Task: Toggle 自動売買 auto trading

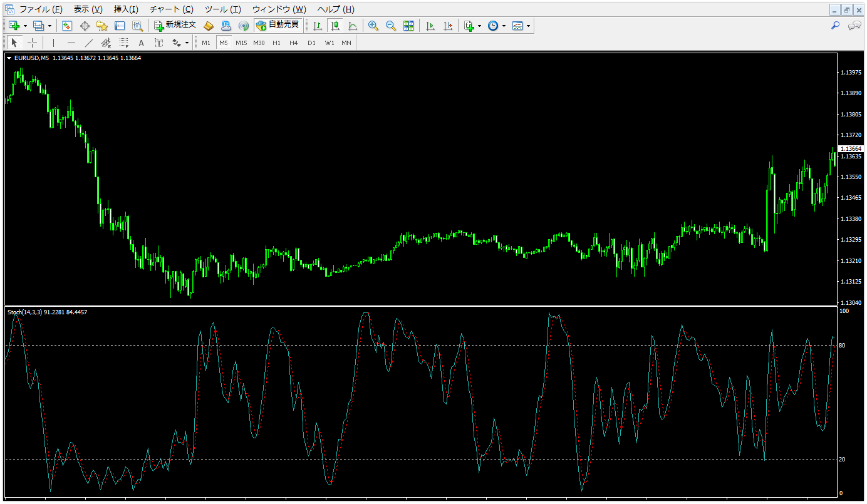Action: pos(278,26)
